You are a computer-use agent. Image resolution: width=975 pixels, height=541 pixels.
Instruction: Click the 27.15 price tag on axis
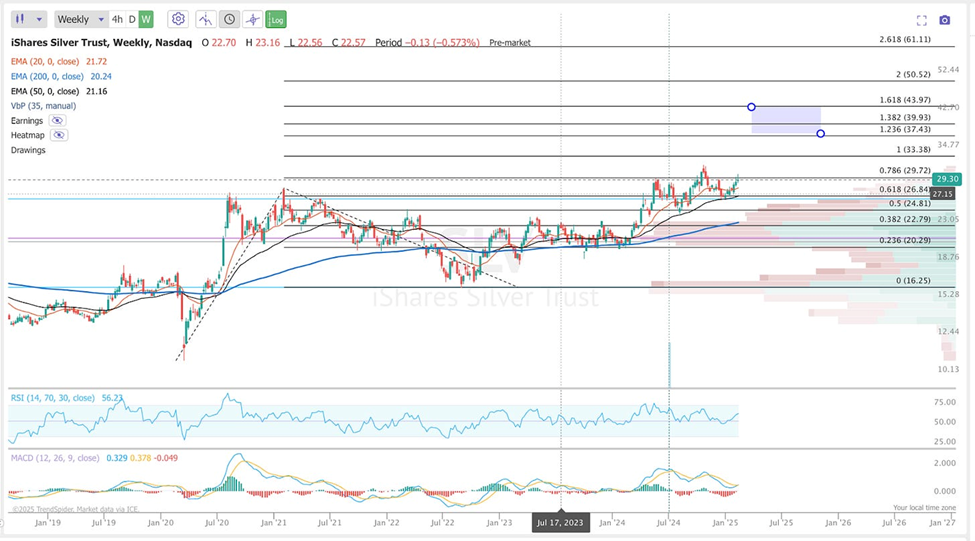943,194
